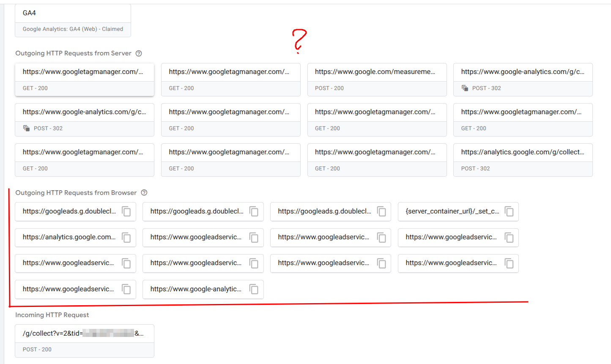Screen dimensions: 611x364
Task: Click 'Google Analytics: GA4 (Web) - Claimed' text
Action: tap(73, 29)
